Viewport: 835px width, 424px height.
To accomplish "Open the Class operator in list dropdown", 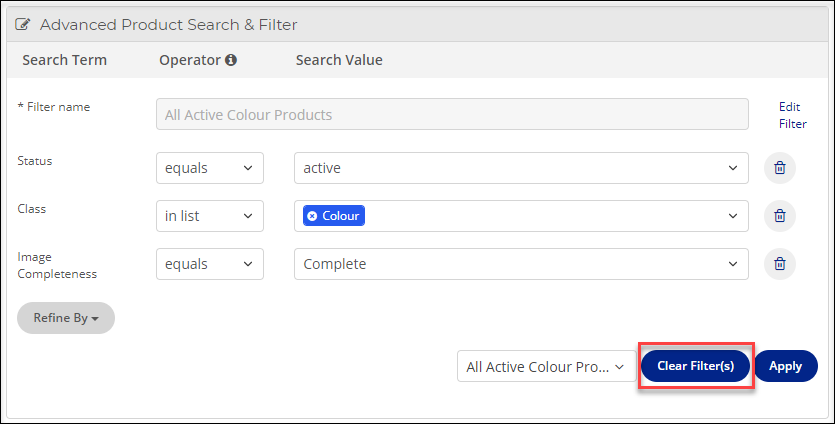I will 210,216.
